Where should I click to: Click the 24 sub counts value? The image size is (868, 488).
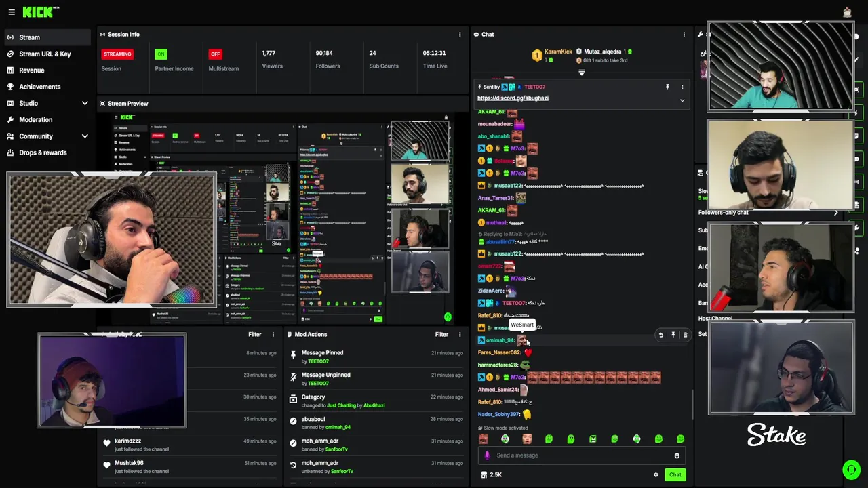coord(372,53)
